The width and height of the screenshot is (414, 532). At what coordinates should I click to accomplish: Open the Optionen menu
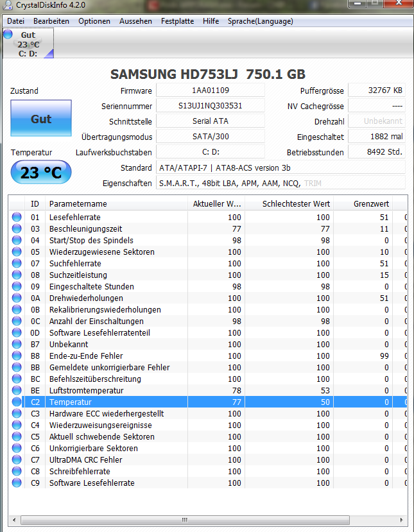(x=94, y=21)
